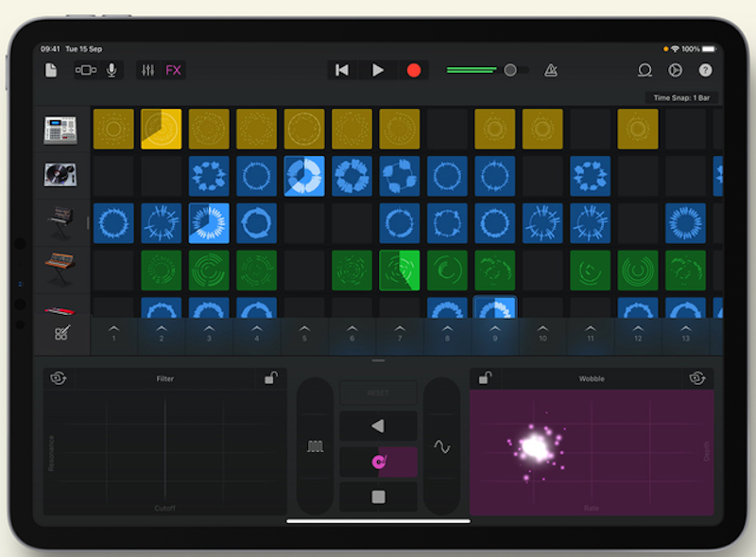The image size is (756, 557).
Task: Tap the microphone input icon
Action: (x=112, y=71)
